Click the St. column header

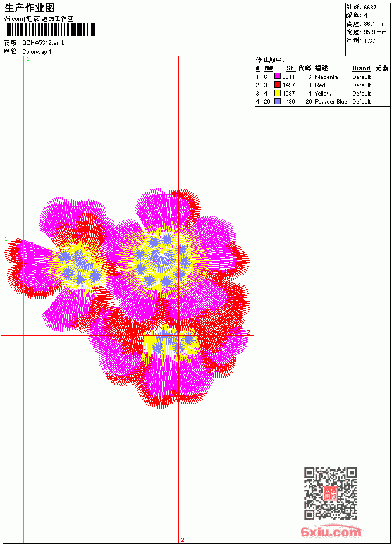(x=290, y=68)
